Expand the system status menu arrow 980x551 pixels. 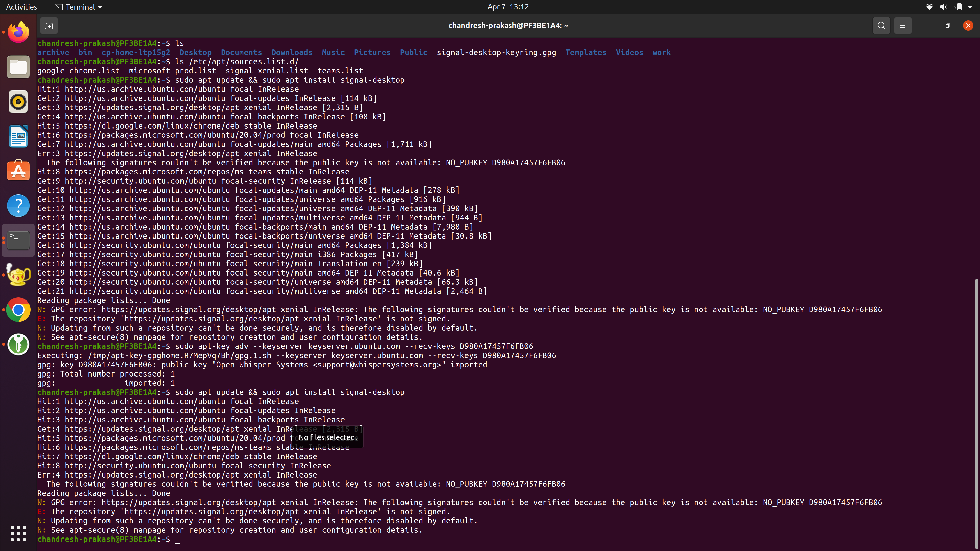pos(970,7)
